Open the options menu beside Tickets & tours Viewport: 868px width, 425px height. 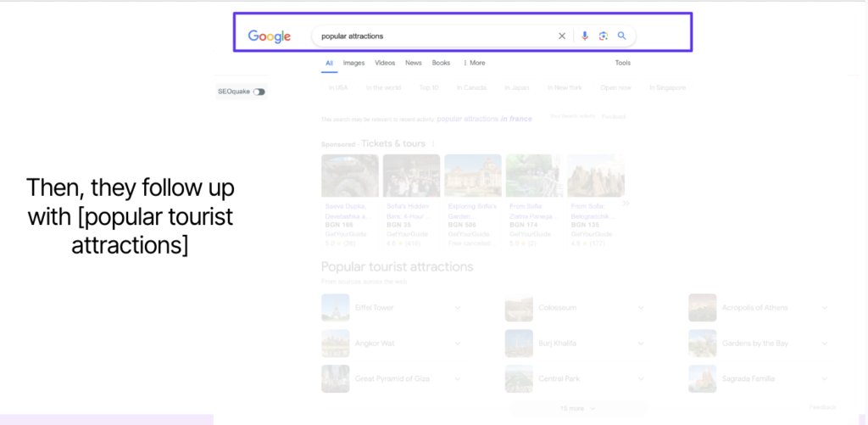coord(433,144)
